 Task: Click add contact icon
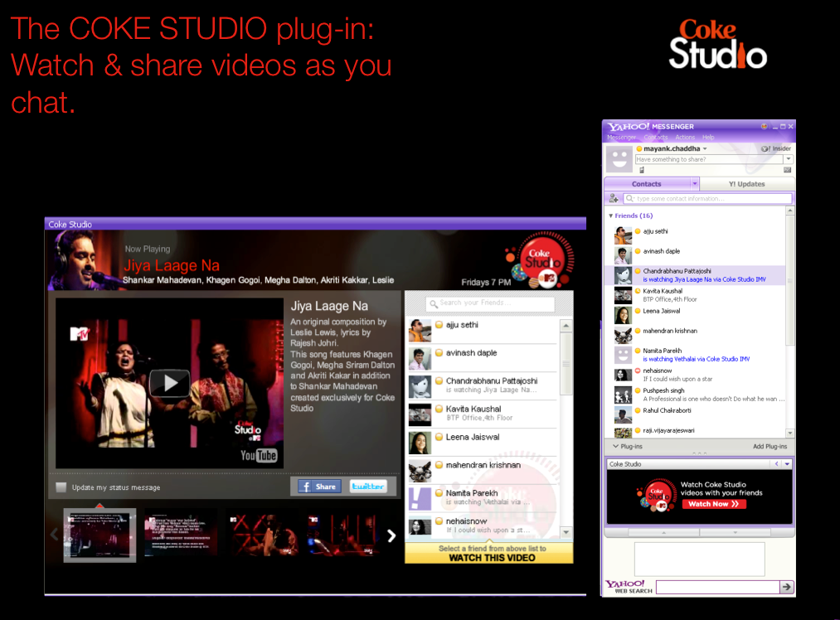pyautogui.click(x=614, y=199)
